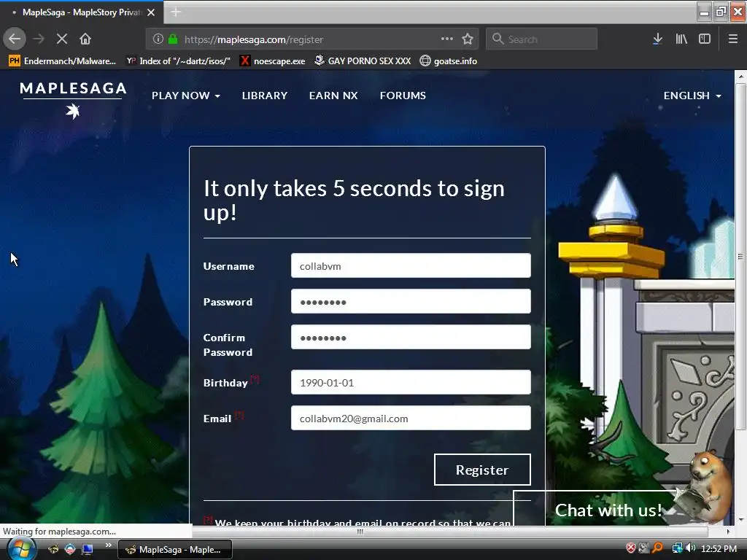
Task: Launch first quick launch icon
Action: click(53, 549)
